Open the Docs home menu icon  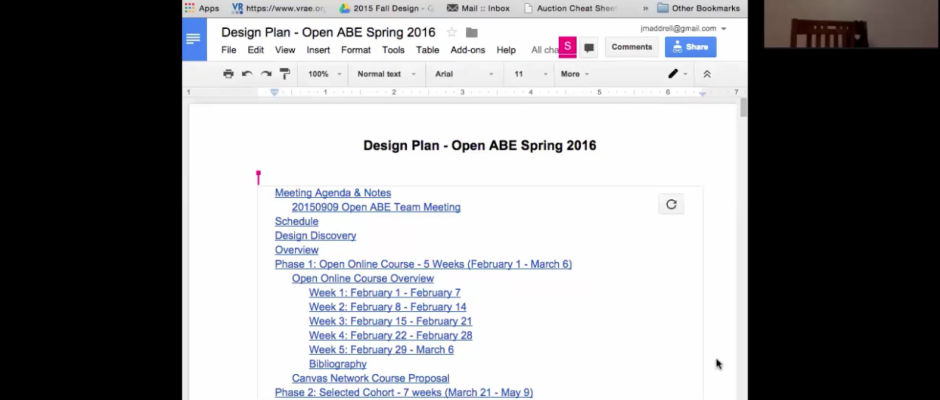tap(193, 40)
